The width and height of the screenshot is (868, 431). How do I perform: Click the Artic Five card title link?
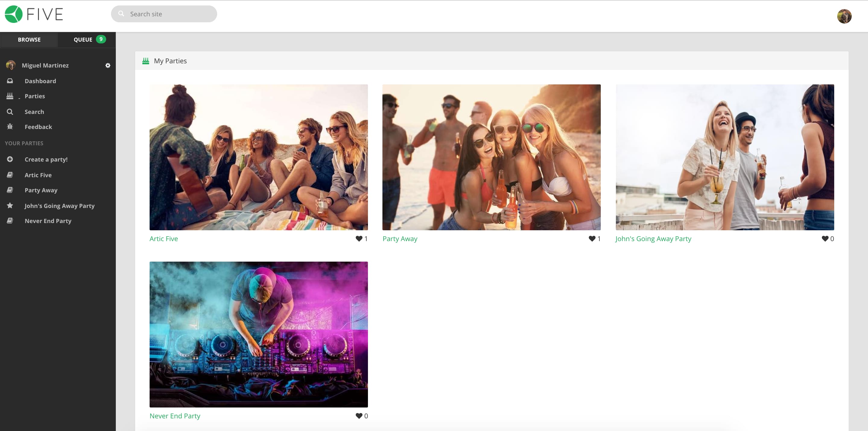[x=164, y=239]
